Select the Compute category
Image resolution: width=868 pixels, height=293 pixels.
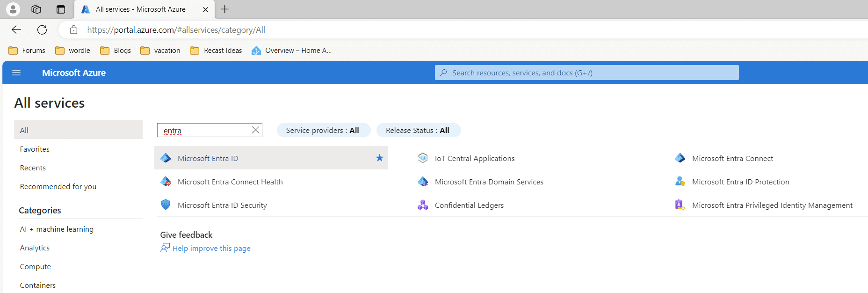(x=35, y=266)
